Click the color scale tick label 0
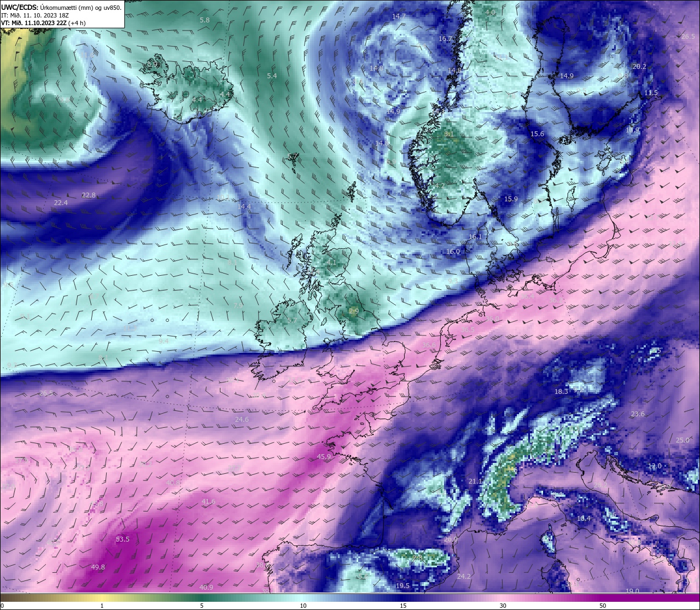 [x=2, y=606]
